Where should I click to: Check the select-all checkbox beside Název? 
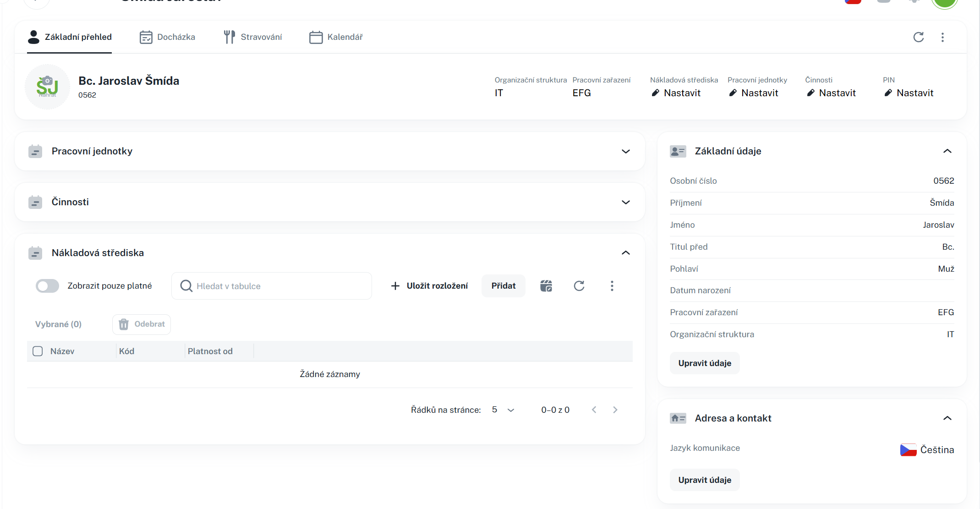point(38,351)
